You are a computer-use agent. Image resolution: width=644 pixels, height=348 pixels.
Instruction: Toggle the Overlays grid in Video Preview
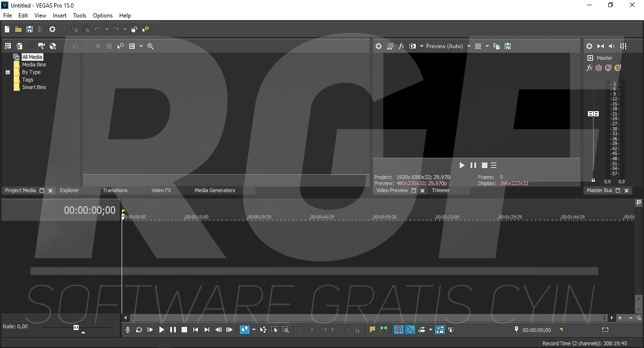click(x=478, y=46)
